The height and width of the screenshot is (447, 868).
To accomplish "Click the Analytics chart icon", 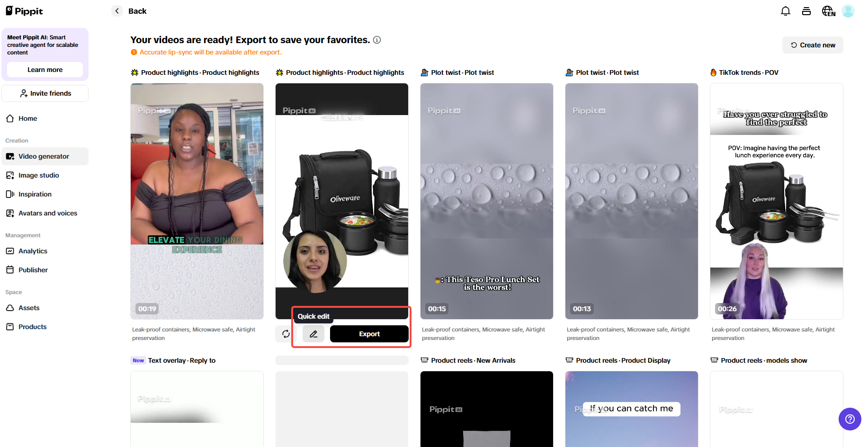I will [10, 251].
